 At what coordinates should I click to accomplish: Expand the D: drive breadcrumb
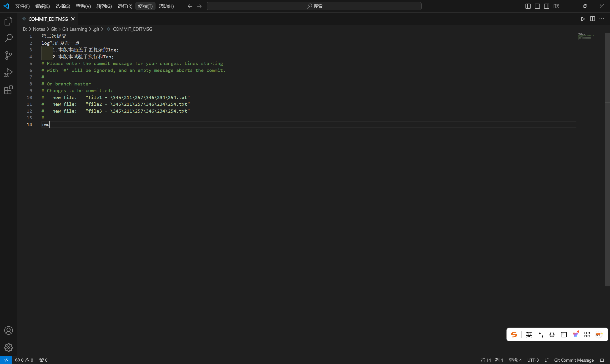(x=25, y=29)
